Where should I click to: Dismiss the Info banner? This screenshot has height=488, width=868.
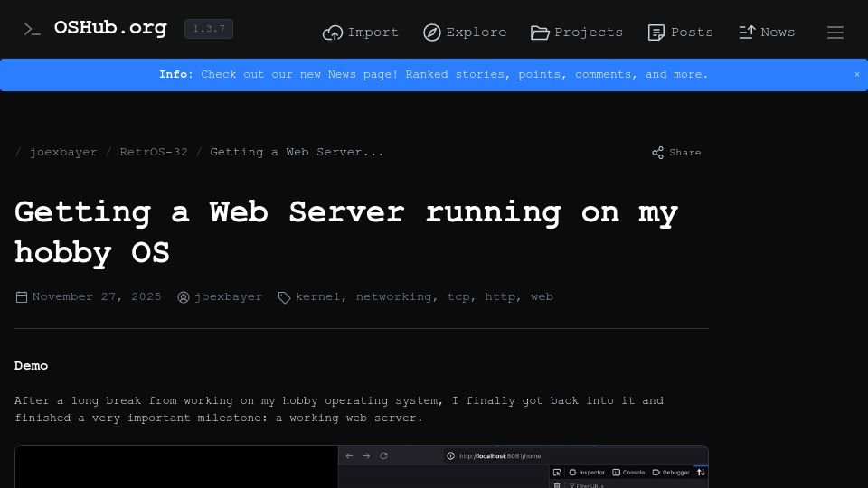[x=857, y=74]
